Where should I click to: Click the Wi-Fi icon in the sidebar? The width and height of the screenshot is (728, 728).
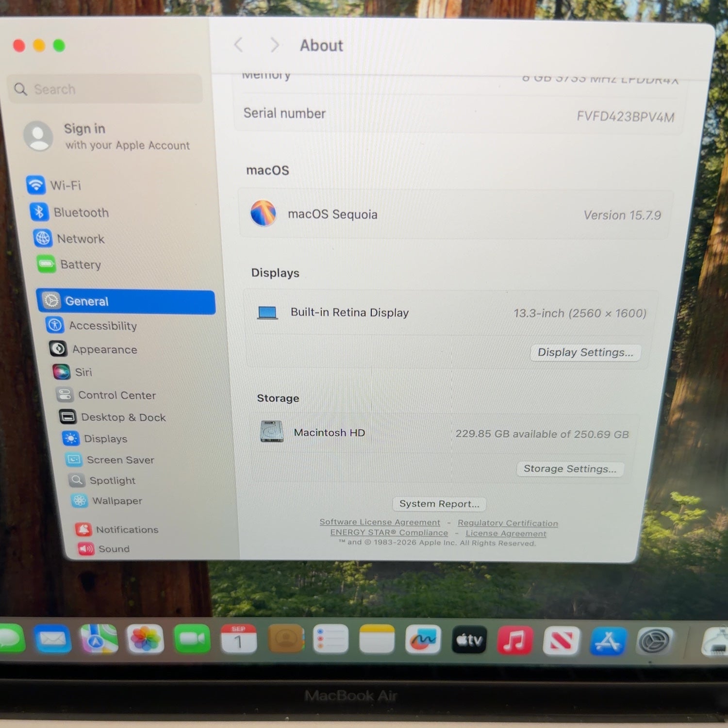pyautogui.click(x=36, y=184)
